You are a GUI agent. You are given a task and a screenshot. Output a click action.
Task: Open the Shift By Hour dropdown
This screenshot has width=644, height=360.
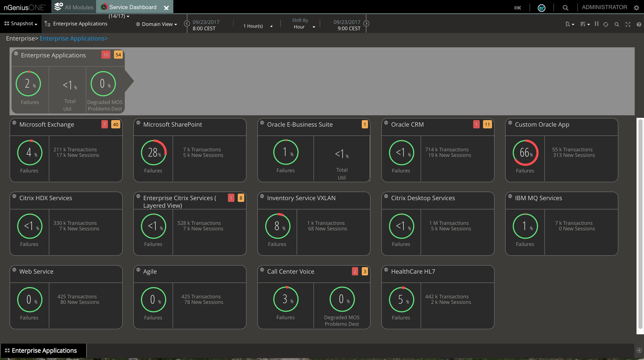pyautogui.click(x=304, y=27)
